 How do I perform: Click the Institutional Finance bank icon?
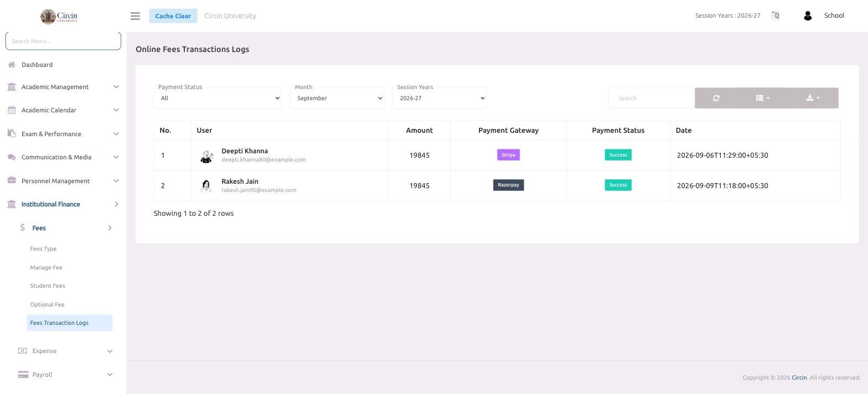[12, 204]
